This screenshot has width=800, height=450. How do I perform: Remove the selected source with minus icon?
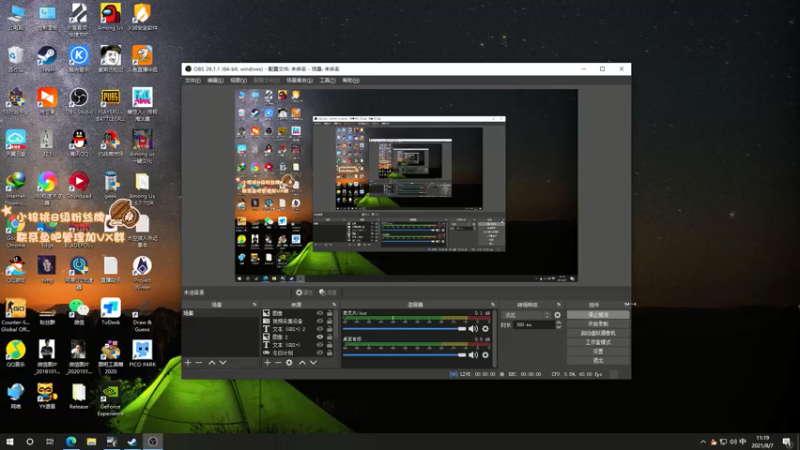[x=278, y=362]
